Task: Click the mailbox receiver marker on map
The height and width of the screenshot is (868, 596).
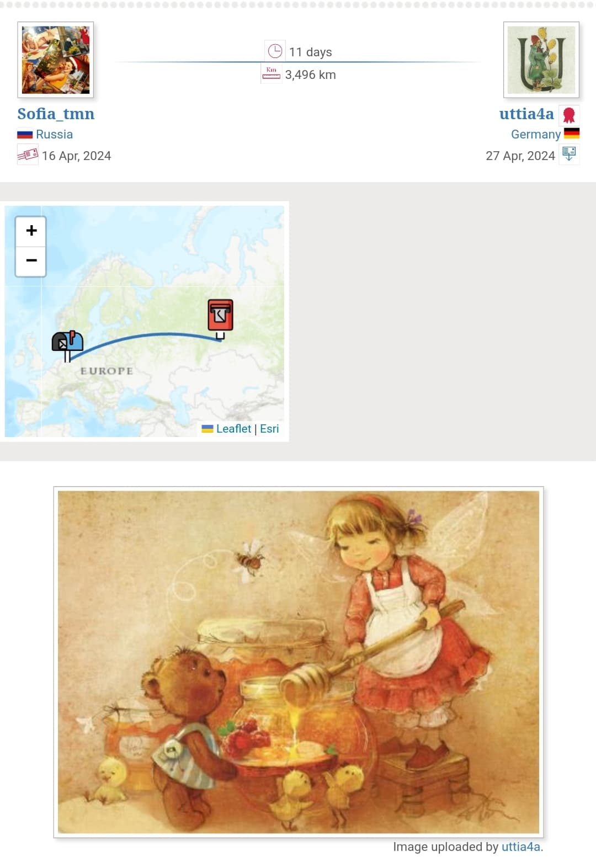Action: pos(67,346)
